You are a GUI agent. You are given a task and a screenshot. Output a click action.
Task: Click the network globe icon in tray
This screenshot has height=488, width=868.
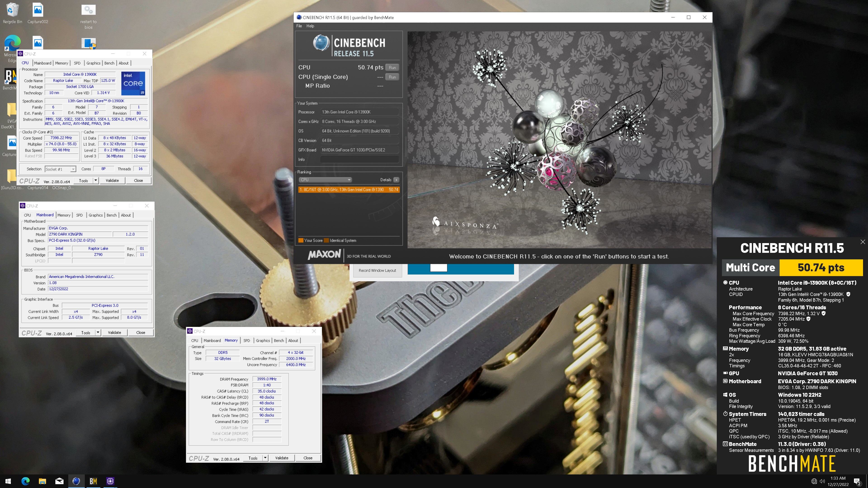(x=814, y=481)
